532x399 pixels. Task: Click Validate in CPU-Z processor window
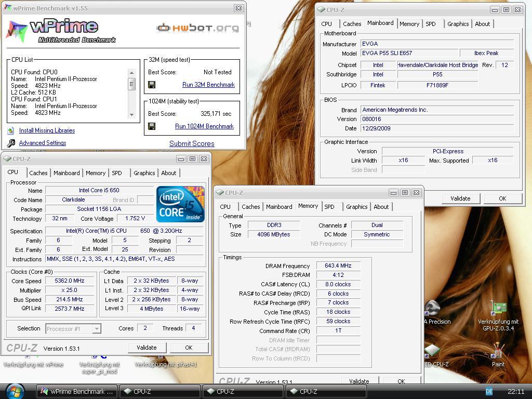(x=147, y=348)
